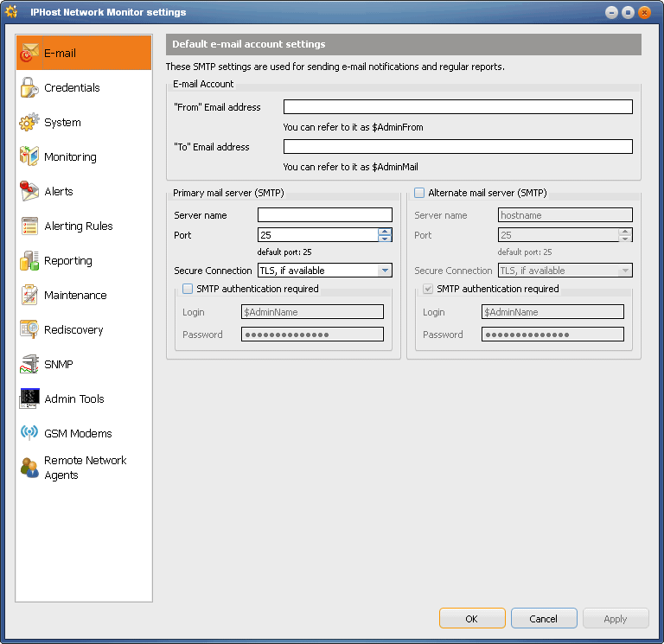This screenshot has height=644, width=664.
Task: Select GSM Modems section label
Action: tap(78, 434)
